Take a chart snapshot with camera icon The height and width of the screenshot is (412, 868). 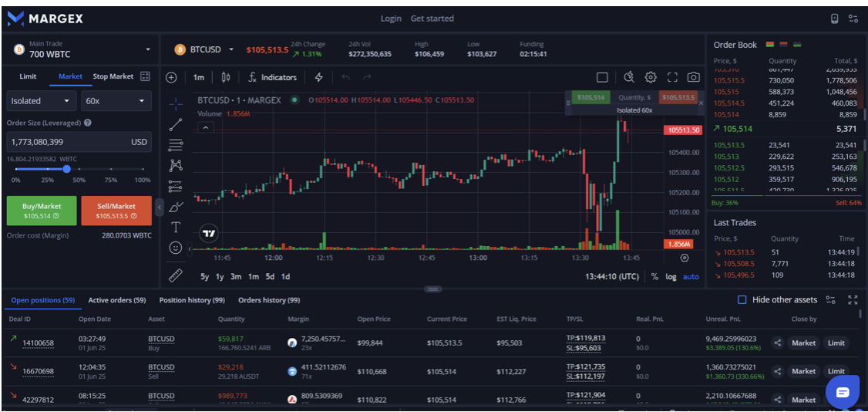(x=693, y=77)
